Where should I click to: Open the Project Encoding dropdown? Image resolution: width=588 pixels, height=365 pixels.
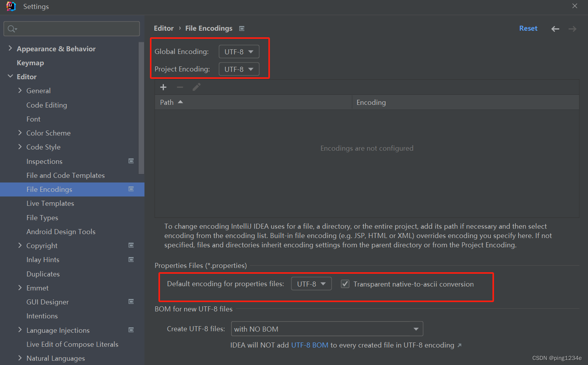pyautogui.click(x=238, y=69)
